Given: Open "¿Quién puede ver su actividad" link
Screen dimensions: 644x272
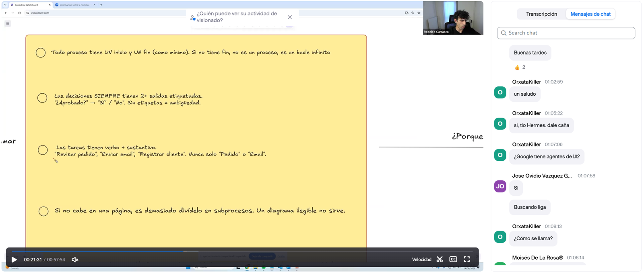Looking at the screenshot, I should coord(237,17).
